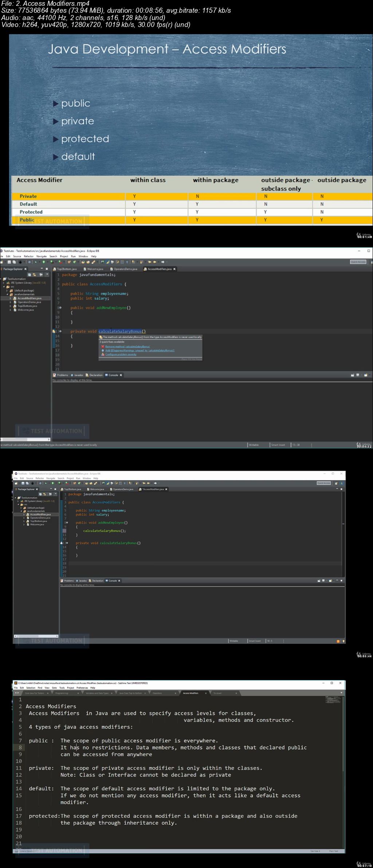Click 'Configure problem severity' quick fix link

121,354
